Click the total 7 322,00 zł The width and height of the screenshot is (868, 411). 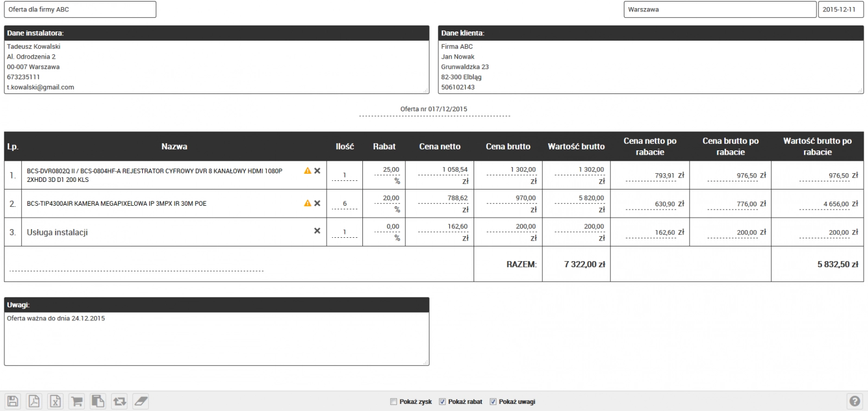pyautogui.click(x=584, y=264)
